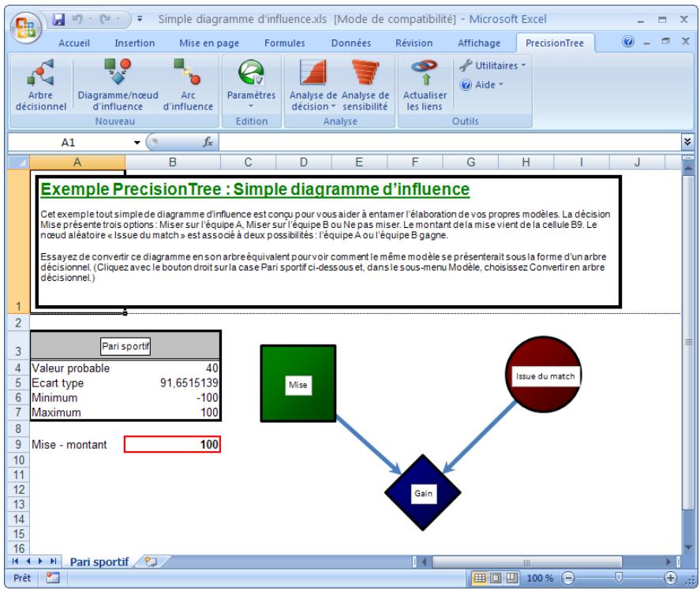This screenshot has height=590, width=700.
Task: Select column G header
Action: (x=470, y=162)
